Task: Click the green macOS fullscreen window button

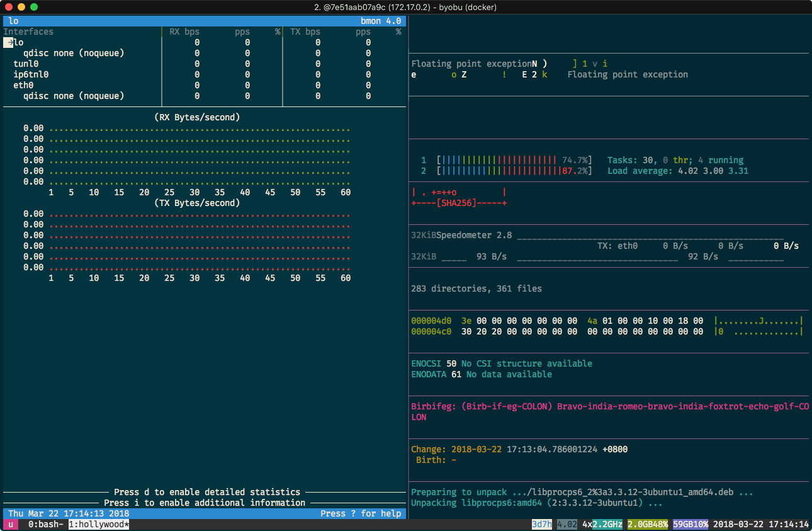Action: 34,7
